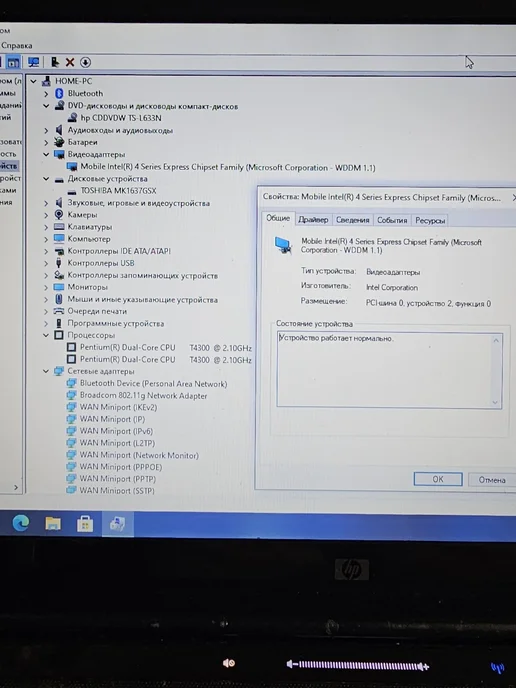Click the Bluetooth category icon
The height and width of the screenshot is (688, 516).
(59, 93)
